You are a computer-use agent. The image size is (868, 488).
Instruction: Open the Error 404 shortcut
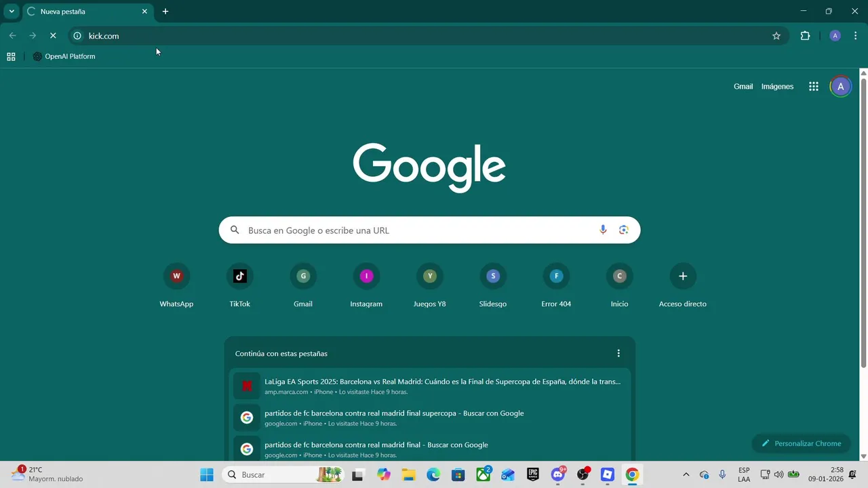556,285
